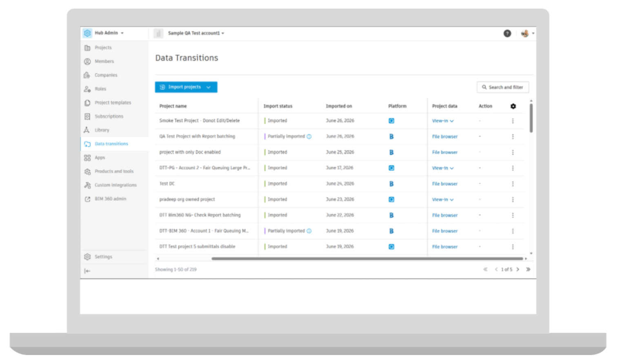The width and height of the screenshot is (617, 364).
Task: Open the Roles sidebar icon
Action: point(87,89)
